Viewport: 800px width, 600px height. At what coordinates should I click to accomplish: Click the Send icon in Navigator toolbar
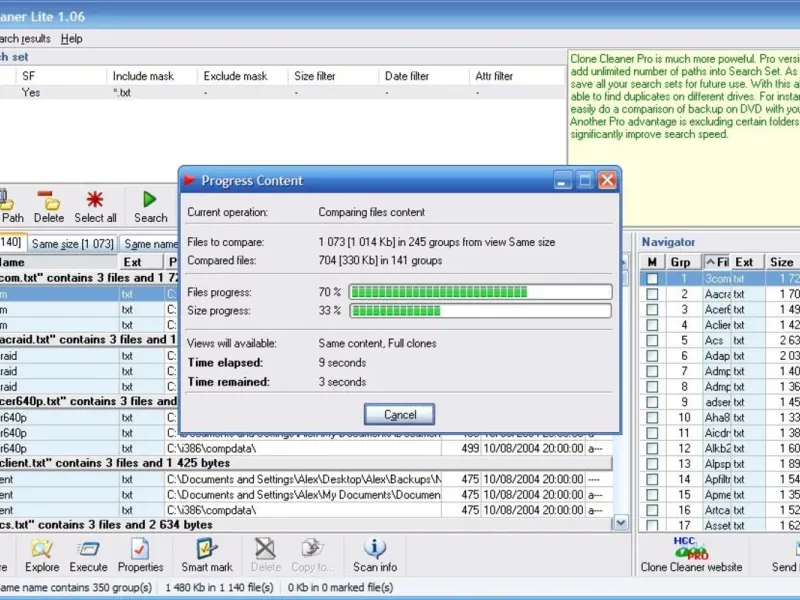point(797,548)
